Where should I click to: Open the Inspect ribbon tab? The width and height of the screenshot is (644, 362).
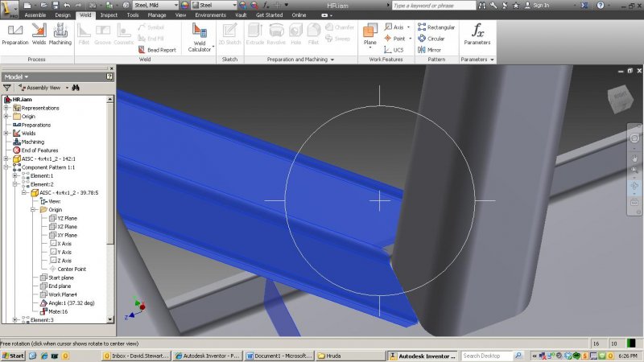[x=109, y=15]
